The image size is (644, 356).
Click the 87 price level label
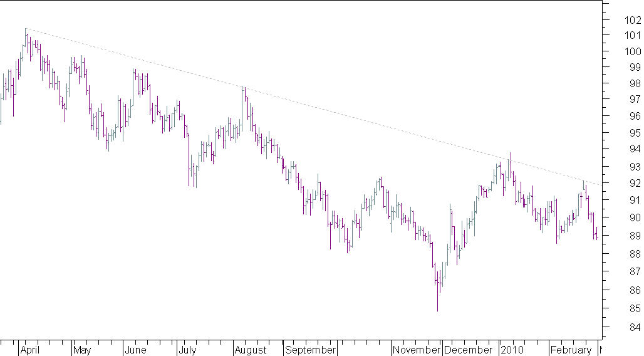point(635,271)
